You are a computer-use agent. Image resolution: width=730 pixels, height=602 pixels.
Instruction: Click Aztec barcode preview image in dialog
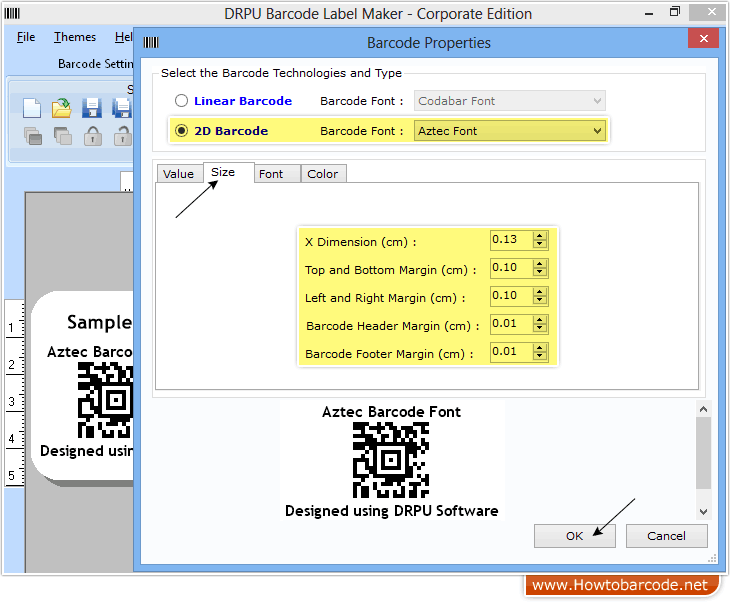pyautogui.click(x=391, y=460)
